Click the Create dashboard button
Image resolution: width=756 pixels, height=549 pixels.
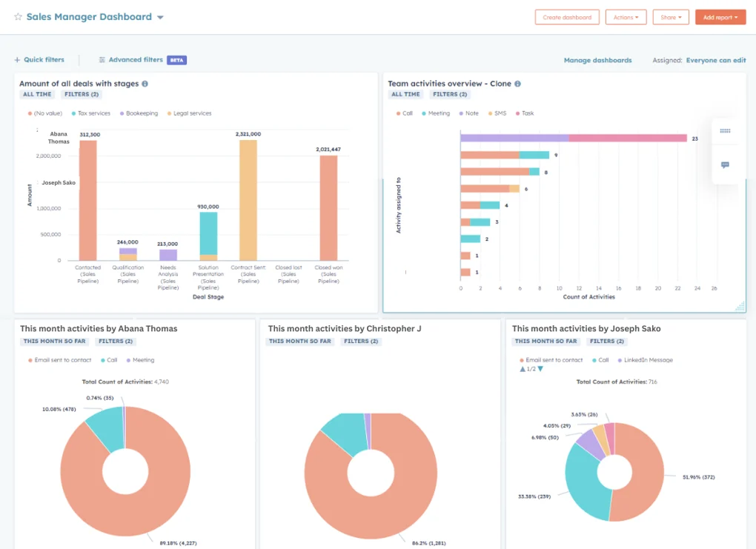point(567,17)
